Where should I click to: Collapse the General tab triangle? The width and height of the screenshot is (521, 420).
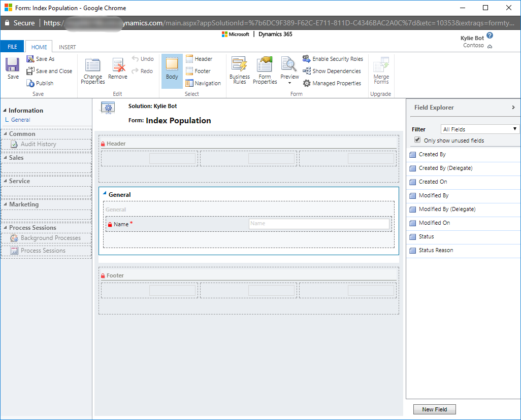coord(104,193)
